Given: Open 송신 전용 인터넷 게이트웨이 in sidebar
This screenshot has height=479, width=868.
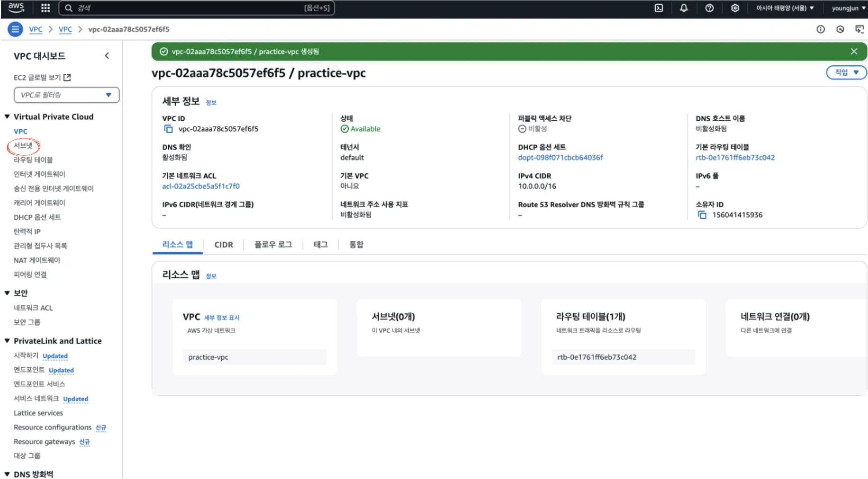Looking at the screenshot, I should 54,188.
